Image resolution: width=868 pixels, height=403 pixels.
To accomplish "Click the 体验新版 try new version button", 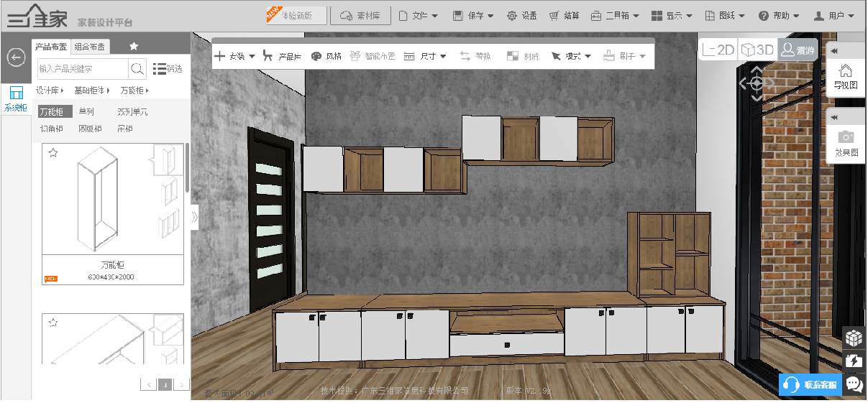I will 297,15.
